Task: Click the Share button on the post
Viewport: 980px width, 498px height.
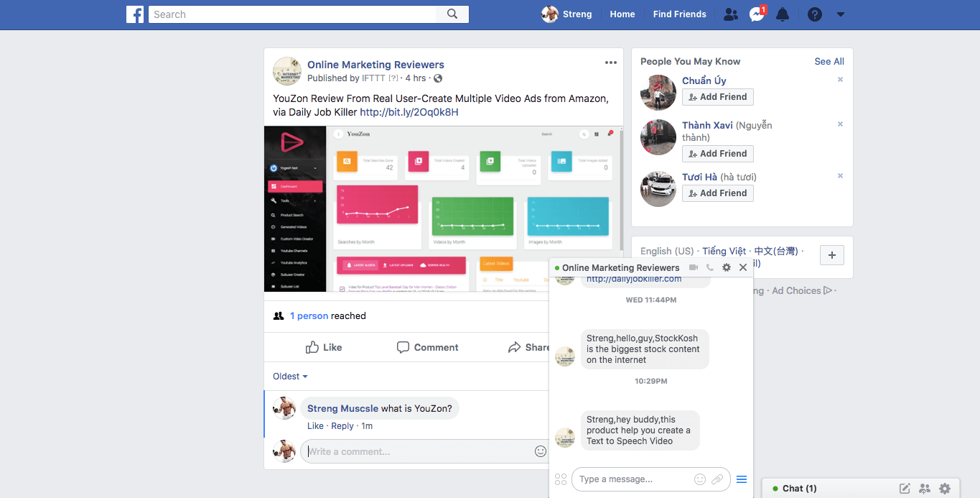Action: tap(528, 347)
